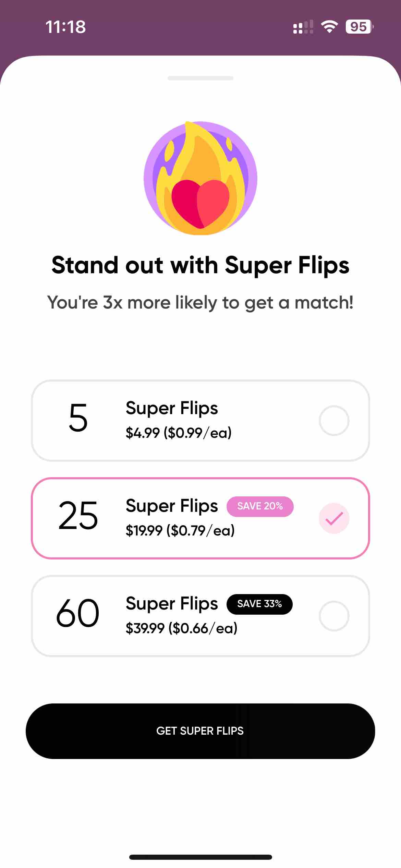This screenshot has height=868, width=401.
Task: Select the 5 Super Flips radio button
Action: (x=334, y=421)
